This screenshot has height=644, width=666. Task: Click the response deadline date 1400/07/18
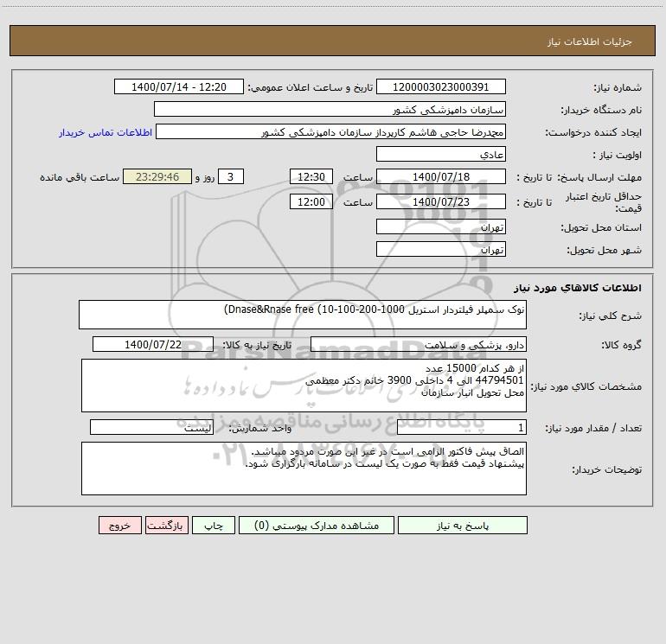tap(441, 176)
